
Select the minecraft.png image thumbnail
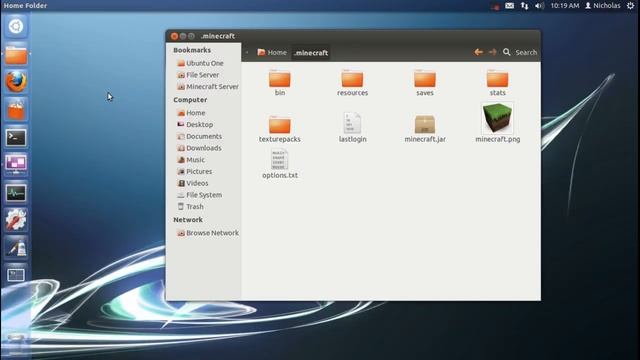click(x=498, y=118)
